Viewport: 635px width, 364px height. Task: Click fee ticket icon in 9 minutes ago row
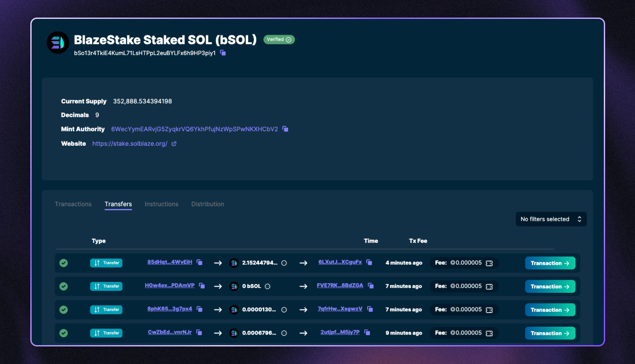[489, 333]
